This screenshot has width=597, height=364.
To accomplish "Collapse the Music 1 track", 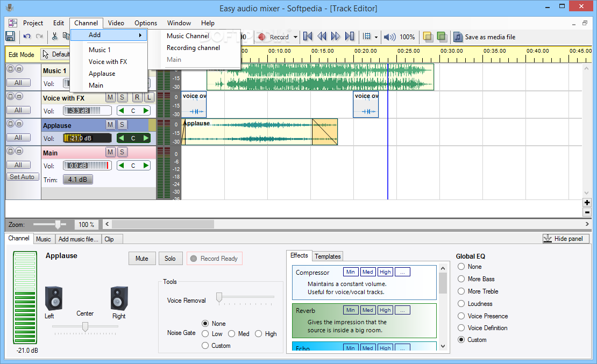I will click(x=19, y=69).
